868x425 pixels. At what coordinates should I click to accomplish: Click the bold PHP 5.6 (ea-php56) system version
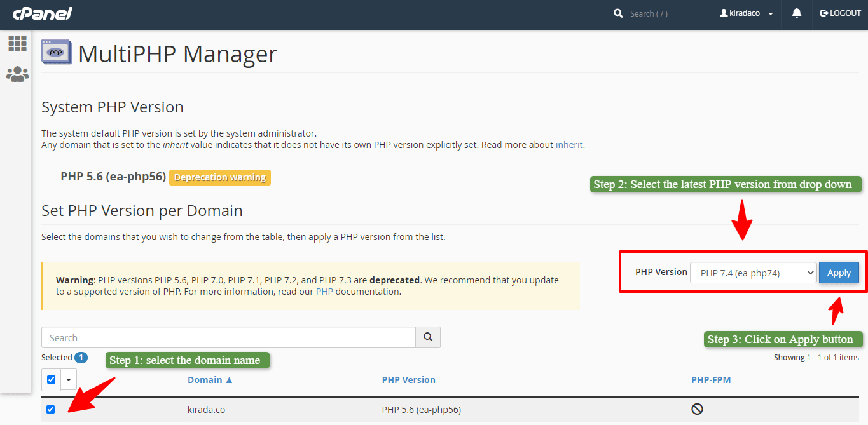[113, 177]
